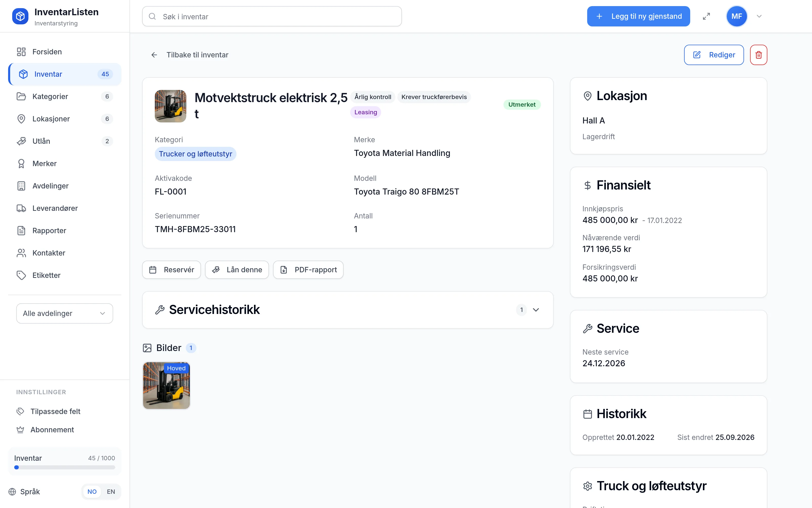
Task: Click the fullscreen expand arrows icon
Action: point(706,16)
